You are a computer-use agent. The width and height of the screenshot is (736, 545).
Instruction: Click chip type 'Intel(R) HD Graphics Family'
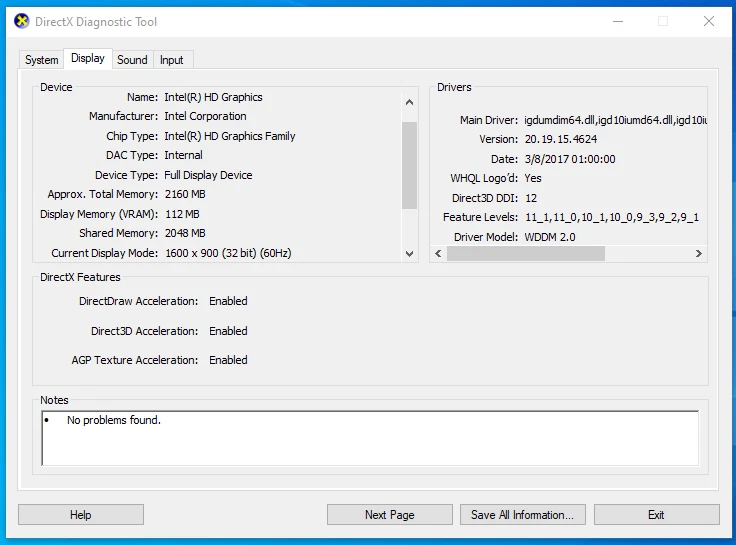click(230, 136)
